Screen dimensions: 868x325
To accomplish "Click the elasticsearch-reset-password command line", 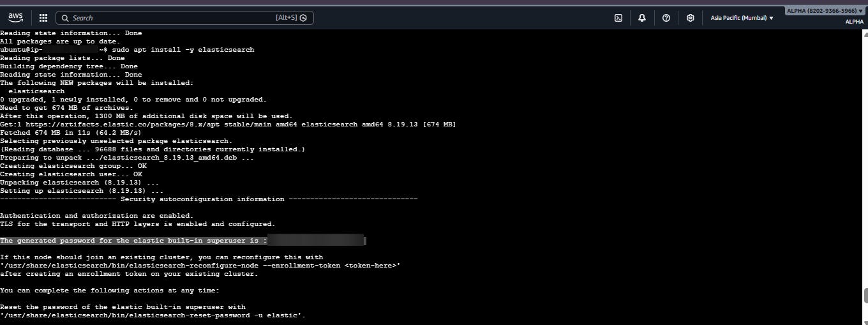I will [153, 315].
